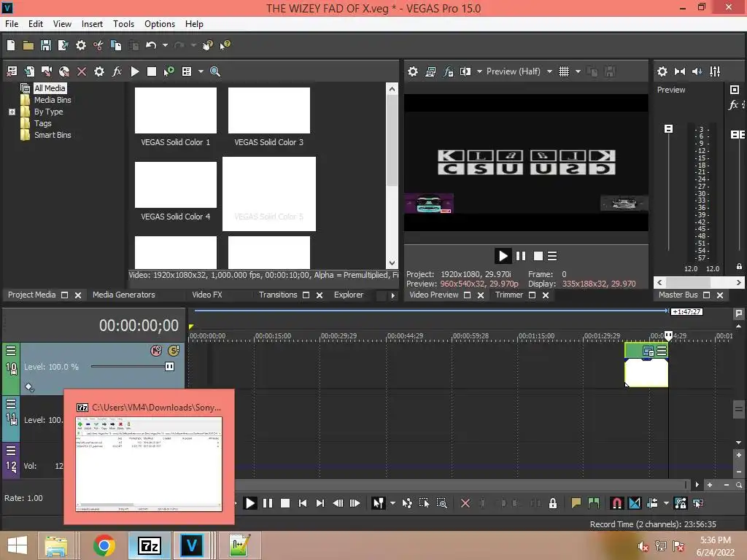Open File Explorer from the taskbar
The image size is (747, 560).
(x=56, y=545)
